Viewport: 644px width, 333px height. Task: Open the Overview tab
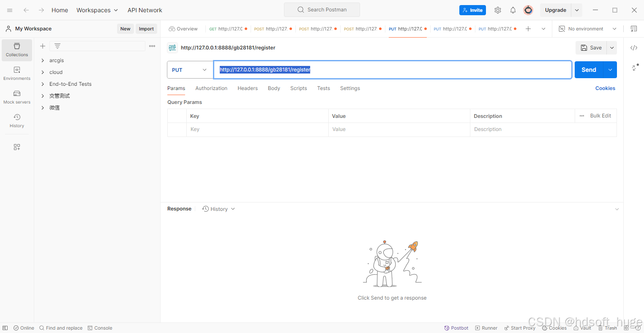183,29
